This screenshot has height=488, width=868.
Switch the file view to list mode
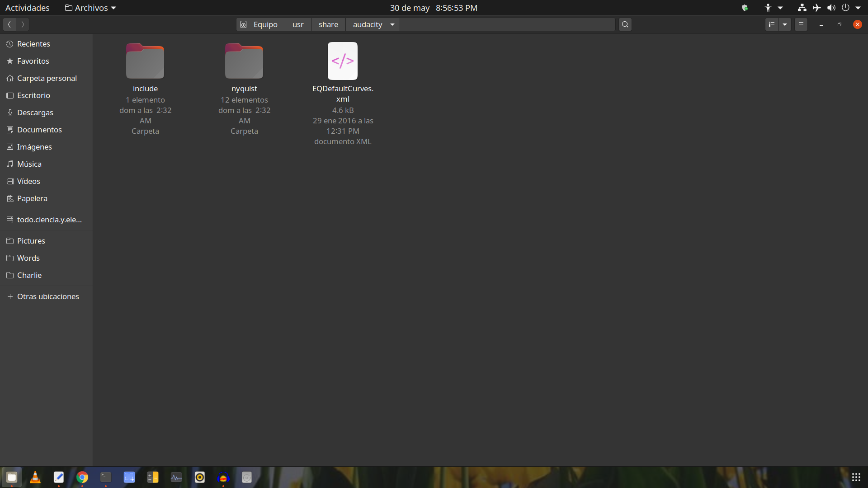[772, 24]
